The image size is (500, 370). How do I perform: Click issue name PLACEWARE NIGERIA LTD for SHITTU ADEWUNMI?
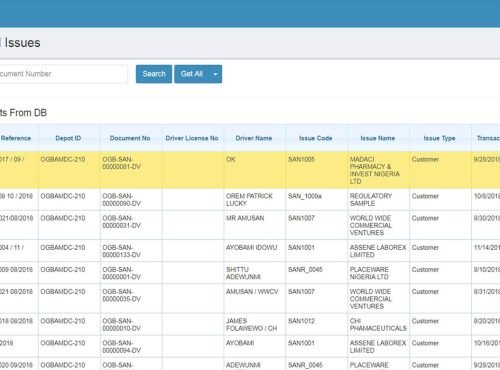point(369,273)
